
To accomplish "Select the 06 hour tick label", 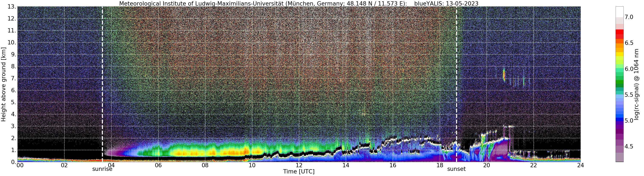I will coord(158,165).
